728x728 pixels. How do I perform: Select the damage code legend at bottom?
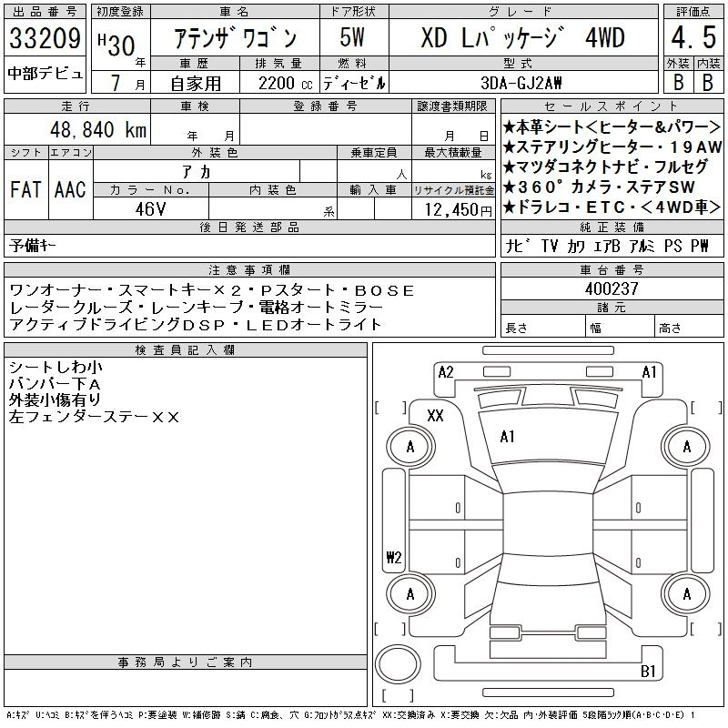click(x=350, y=715)
